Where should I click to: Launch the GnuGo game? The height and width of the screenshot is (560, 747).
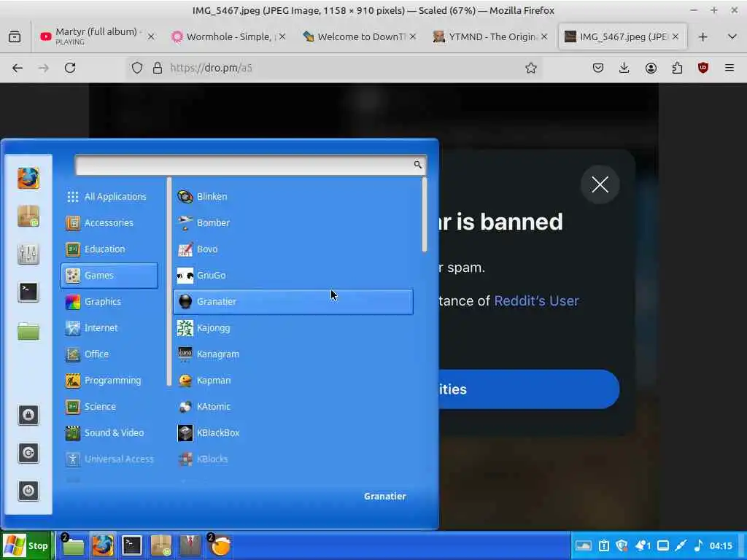[293, 275]
